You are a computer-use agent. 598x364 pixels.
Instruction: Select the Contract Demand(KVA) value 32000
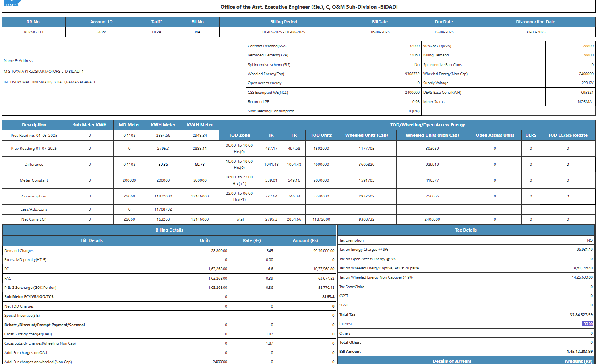point(414,46)
